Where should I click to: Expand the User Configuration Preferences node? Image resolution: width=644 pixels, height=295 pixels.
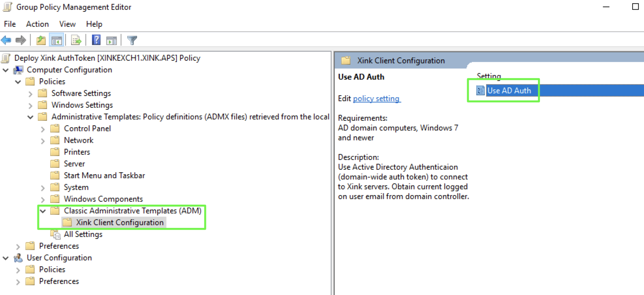click(18, 281)
